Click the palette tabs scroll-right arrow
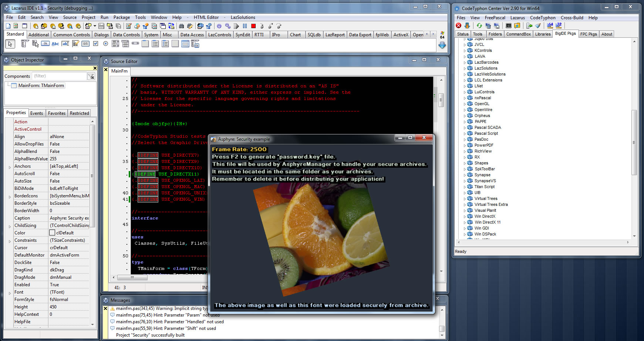The width and height of the screenshot is (644, 341). point(433,34)
